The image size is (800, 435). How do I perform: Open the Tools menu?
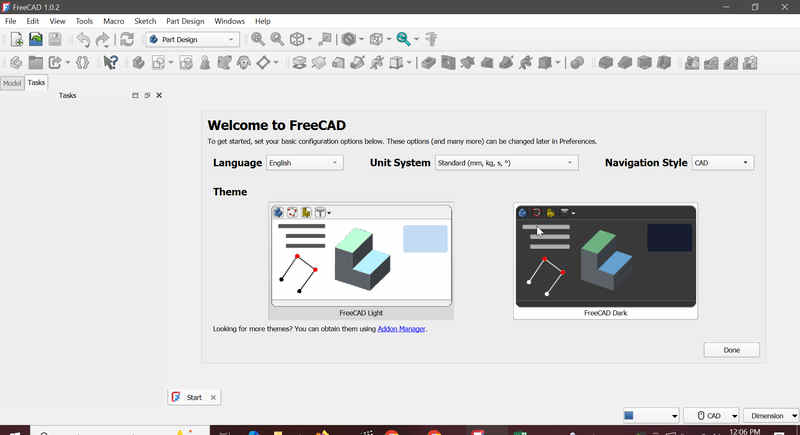84,21
